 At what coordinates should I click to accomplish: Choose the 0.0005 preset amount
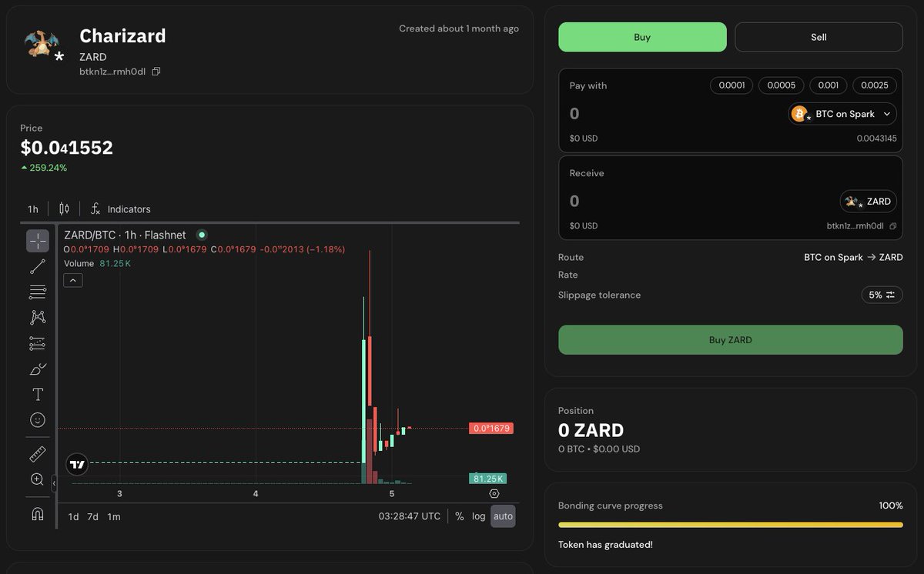[x=781, y=85]
